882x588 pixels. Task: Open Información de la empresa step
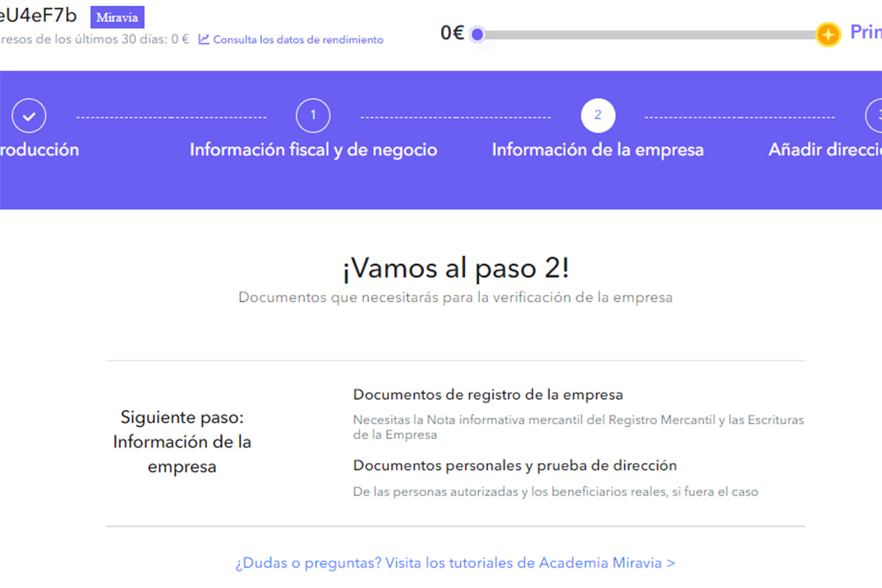598,150
